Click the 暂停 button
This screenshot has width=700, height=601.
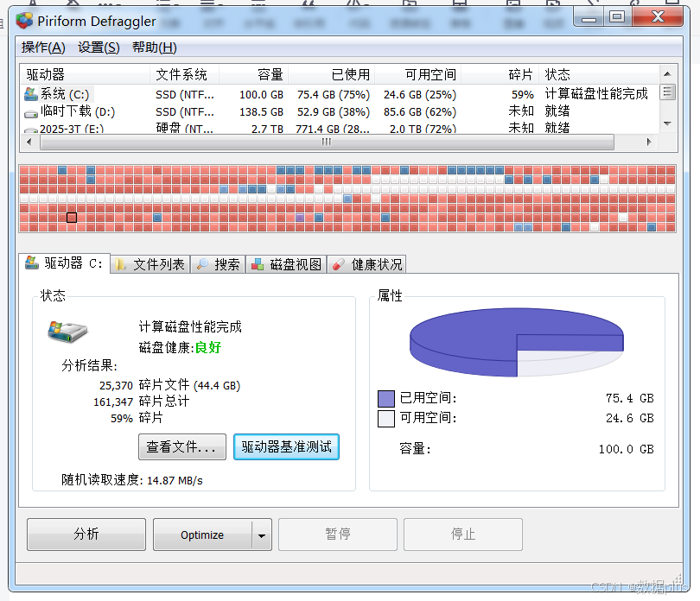[x=338, y=534]
